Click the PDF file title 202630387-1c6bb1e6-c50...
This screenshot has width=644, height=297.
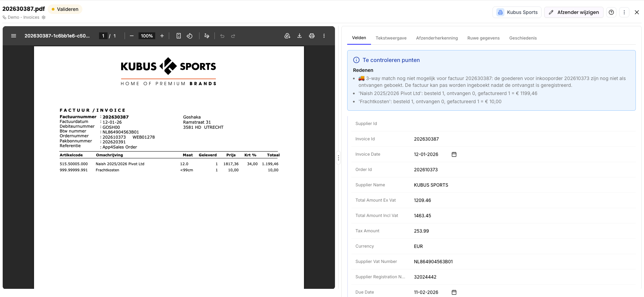pos(57,36)
